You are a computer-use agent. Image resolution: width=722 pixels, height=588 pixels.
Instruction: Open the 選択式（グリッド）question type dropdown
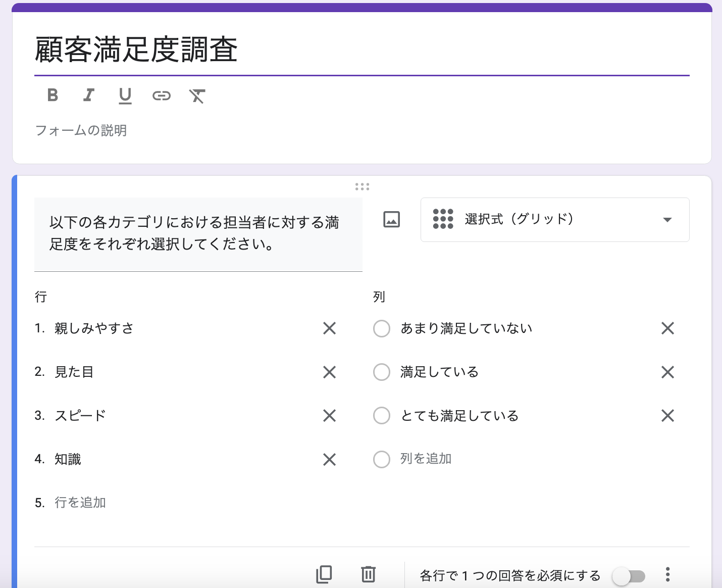click(x=554, y=220)
